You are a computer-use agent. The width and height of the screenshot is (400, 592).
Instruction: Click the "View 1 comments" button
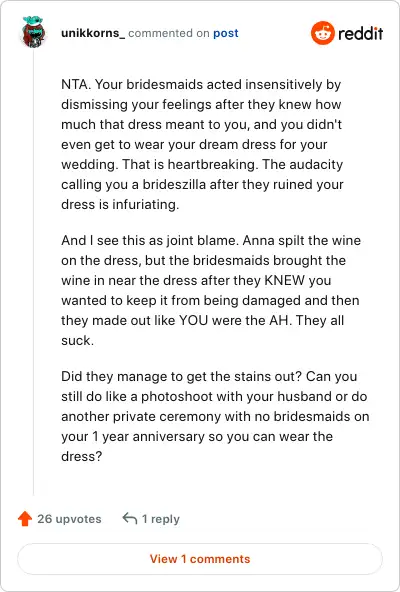coord(200,559)
